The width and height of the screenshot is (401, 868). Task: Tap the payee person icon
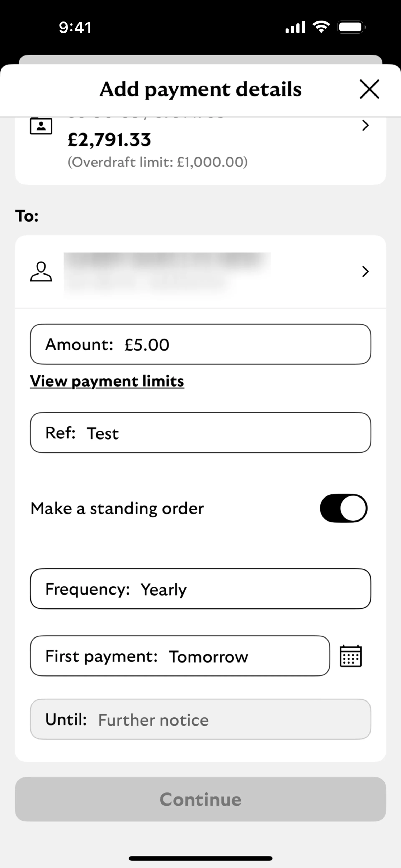[41, 272]
